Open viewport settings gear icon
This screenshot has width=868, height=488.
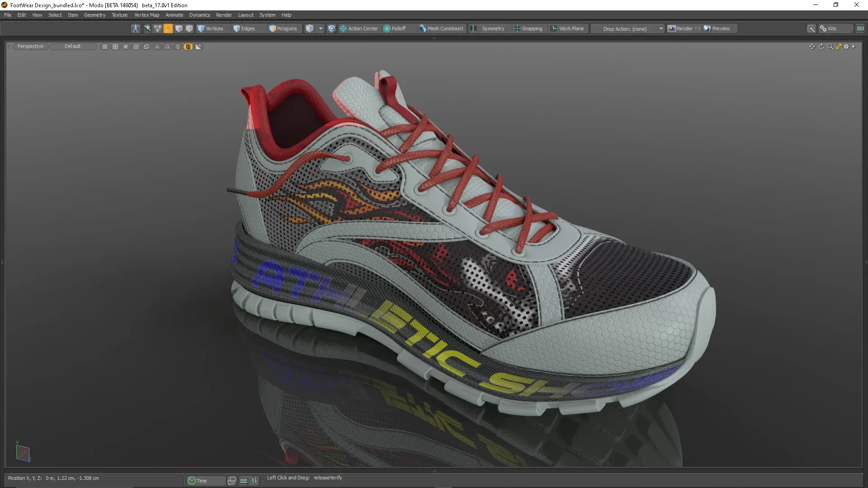(846, 47)
